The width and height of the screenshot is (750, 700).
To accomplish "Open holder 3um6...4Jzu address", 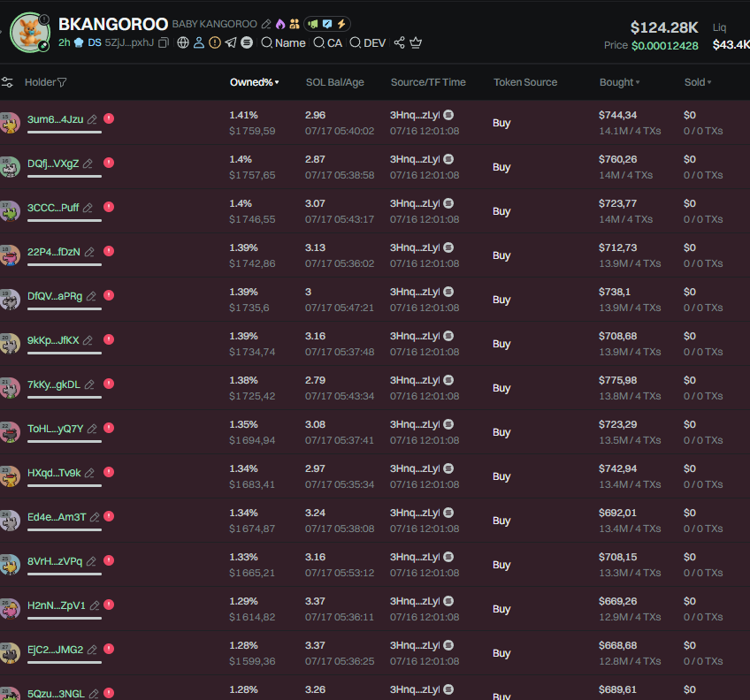I will (x=55, y=119).
